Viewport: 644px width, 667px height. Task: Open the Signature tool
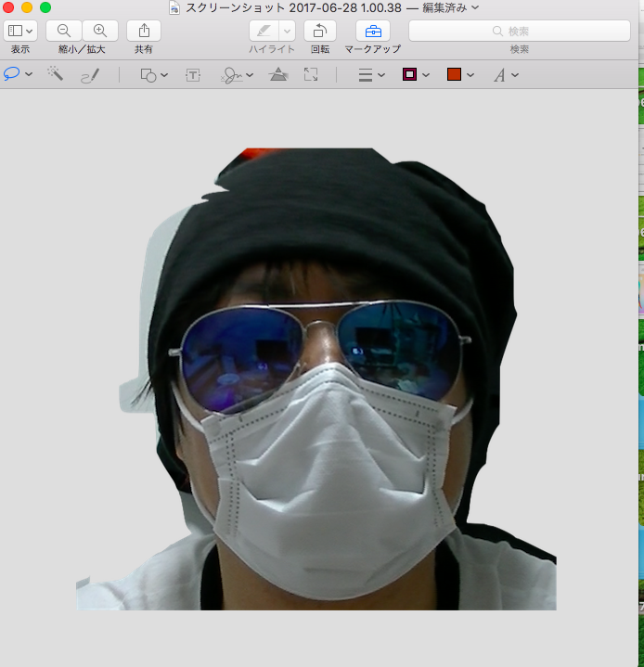pyautogui.click(x=232, y=75)
